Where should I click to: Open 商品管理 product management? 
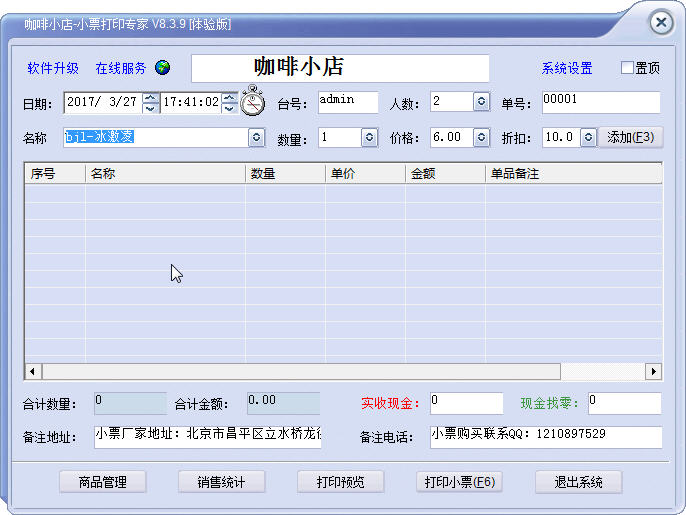click(102, 482)
